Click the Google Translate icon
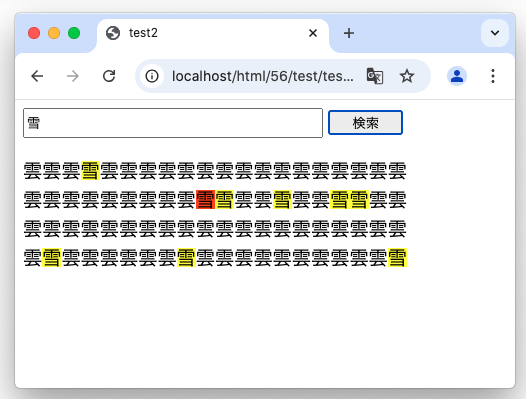The width and height of the screenshot is (526, 399). point(375,76)
